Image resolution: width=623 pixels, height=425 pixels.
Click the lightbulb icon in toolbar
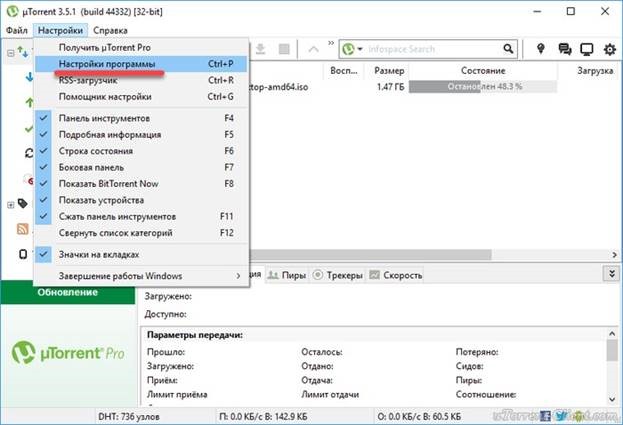540,49
